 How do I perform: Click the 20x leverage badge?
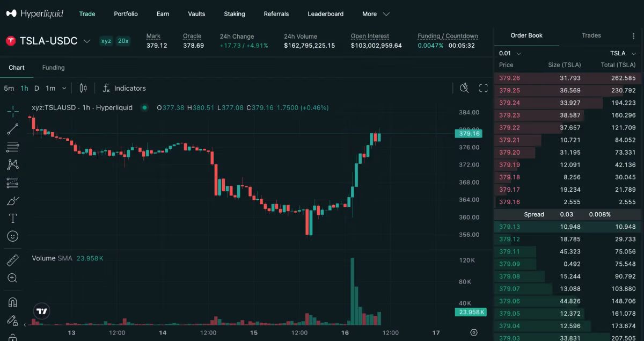tap(123, 41)
